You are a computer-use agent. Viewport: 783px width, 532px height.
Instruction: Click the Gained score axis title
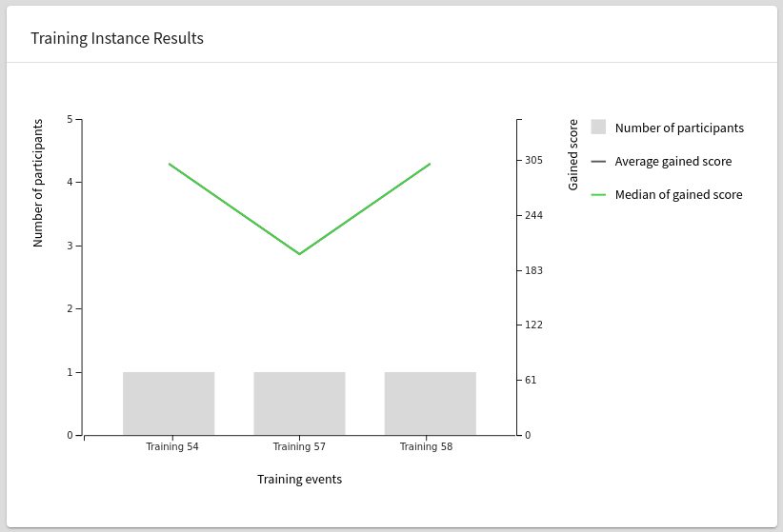click(x=573, y=155)
